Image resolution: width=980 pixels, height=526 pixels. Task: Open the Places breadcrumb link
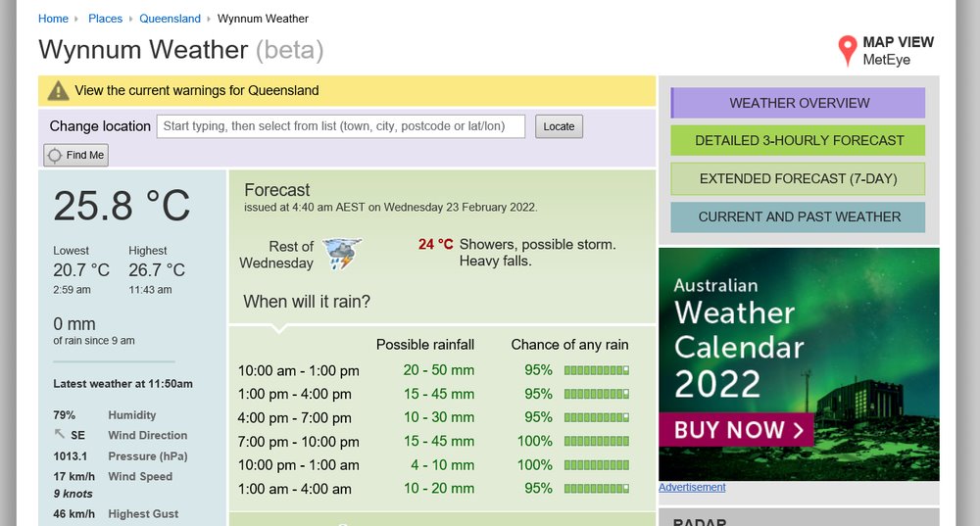105,19
